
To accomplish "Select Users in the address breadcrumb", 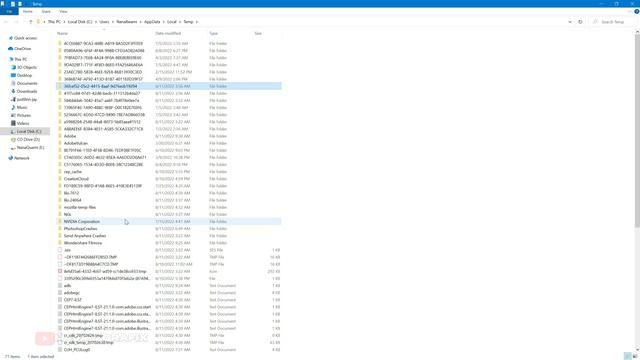I will pyautogui.click(x=104, y=22).
